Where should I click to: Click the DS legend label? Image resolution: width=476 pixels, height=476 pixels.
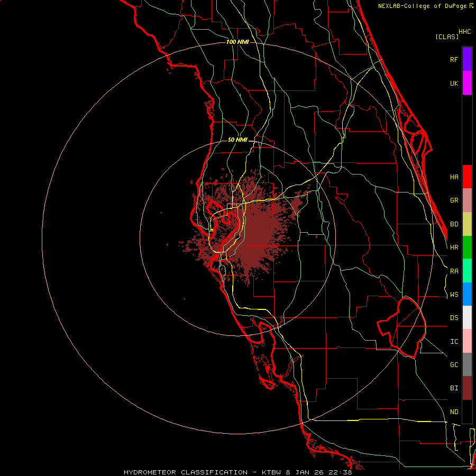[454, 318]
